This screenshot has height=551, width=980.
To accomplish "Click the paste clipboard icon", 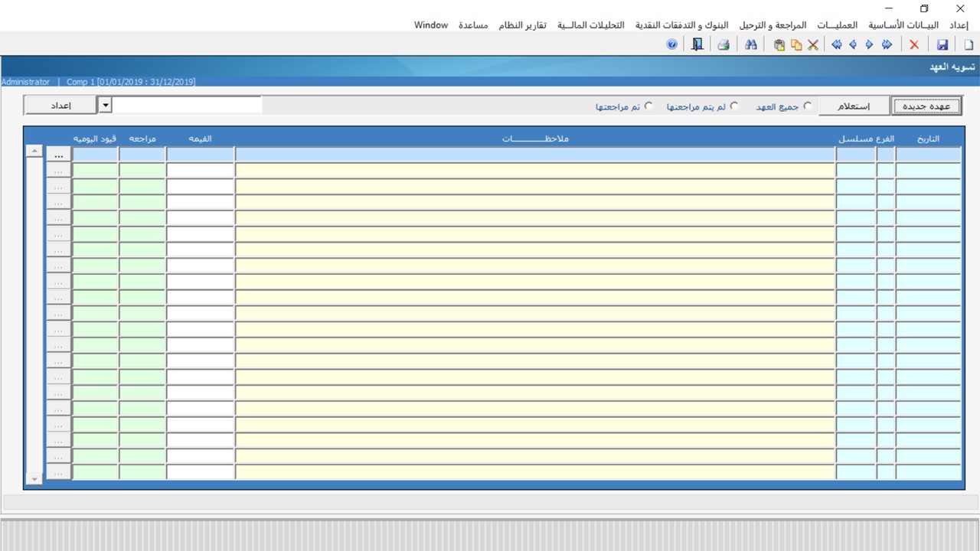I will click(x=779, y=45).
